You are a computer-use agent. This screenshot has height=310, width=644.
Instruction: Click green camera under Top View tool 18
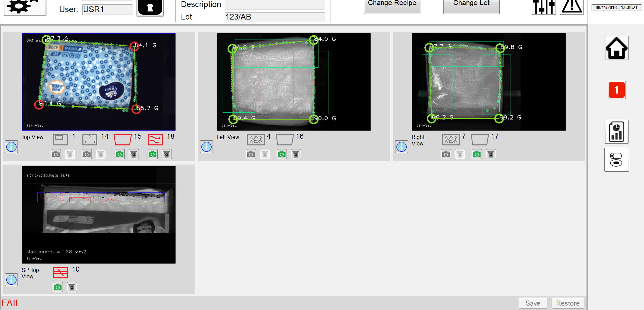tap(153, 154)
